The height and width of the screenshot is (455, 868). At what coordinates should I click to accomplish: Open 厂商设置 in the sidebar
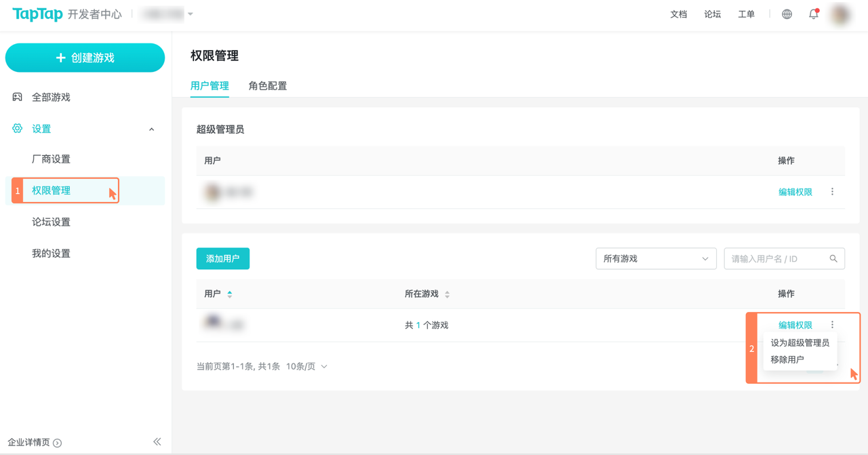pos(51,159)
